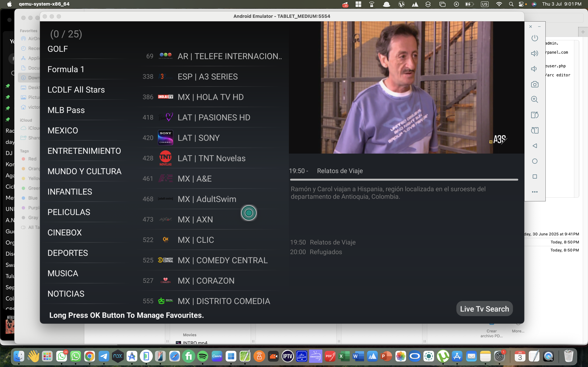Select the PELICULAS category
588x367 pixels.
[x=69, y=212]
